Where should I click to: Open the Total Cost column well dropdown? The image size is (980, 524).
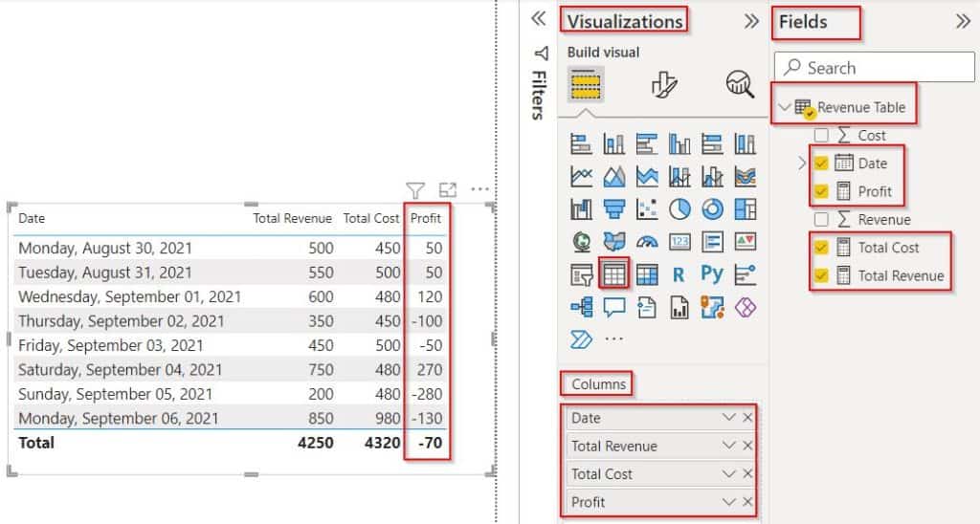[x=728, y=473]
